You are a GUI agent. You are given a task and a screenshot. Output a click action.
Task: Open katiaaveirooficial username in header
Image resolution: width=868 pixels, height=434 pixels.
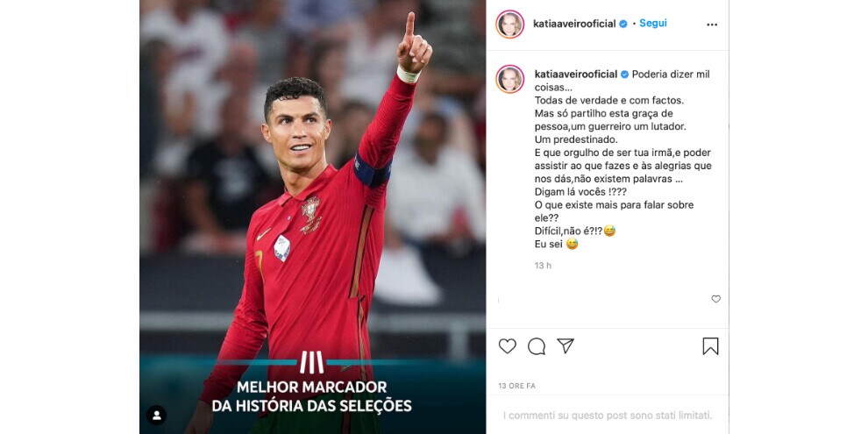point(574,24)
